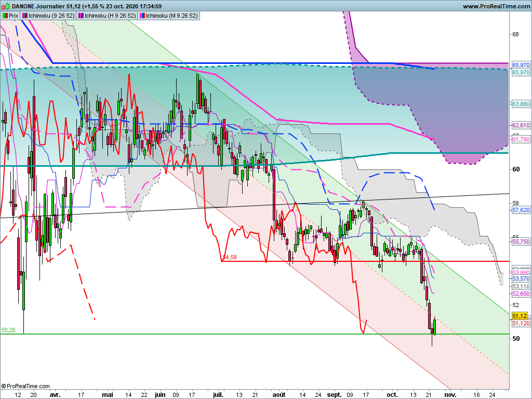
Task: Click the 60 tick on price axis
Action: pyautogui.click(x=516, y=169)
